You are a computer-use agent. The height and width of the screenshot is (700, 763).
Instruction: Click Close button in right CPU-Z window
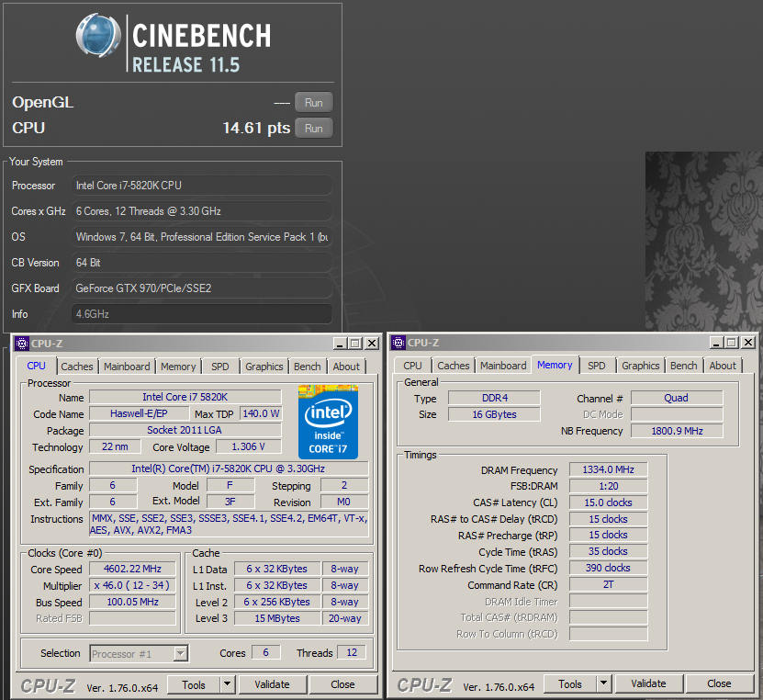click(x=720, y=684)
